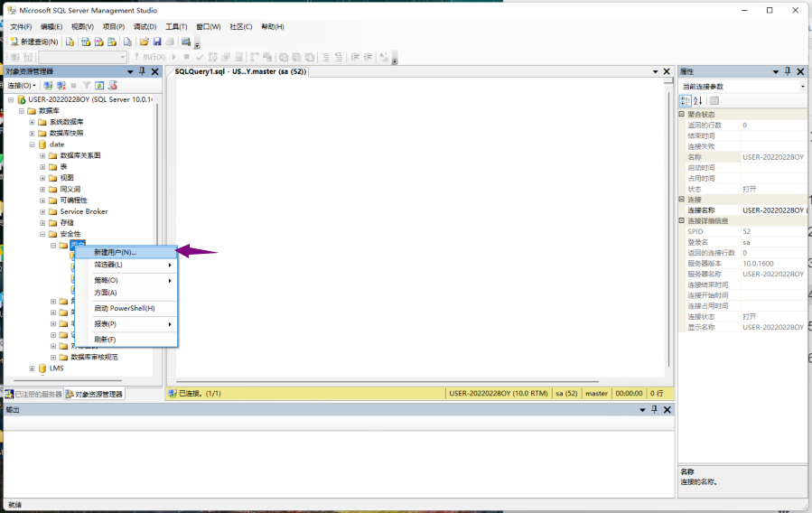
Task: Click the refresh icon in Object Explorer toolbar
Action: click(99, 86)
